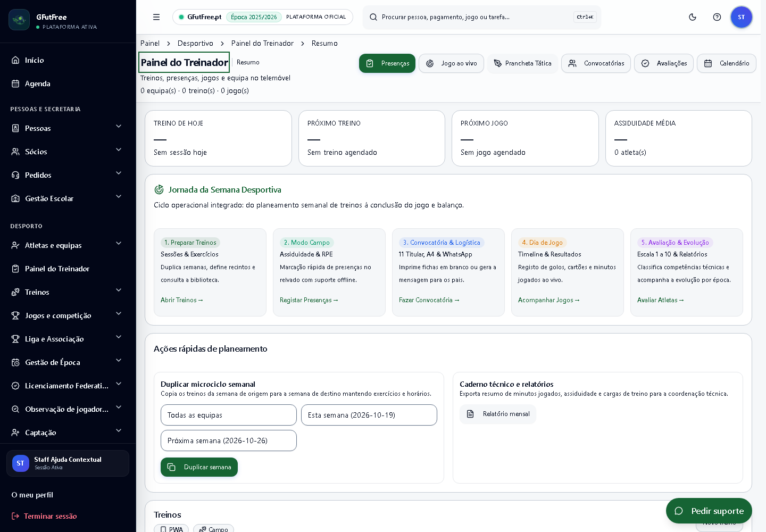Open the help question mark icon
The width and height of the screenshot is (766, 532).
[717, 17]
